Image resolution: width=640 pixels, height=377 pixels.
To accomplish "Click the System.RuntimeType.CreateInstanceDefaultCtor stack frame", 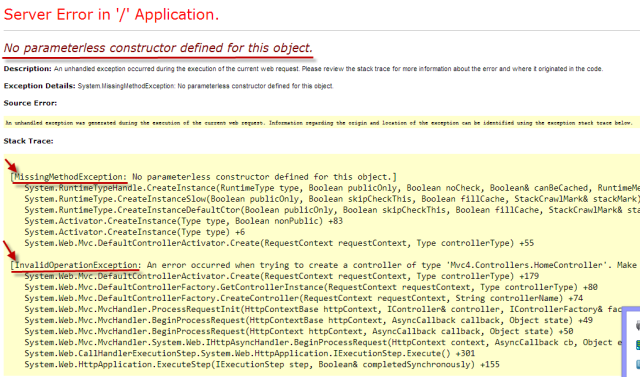I will (332, 210).
